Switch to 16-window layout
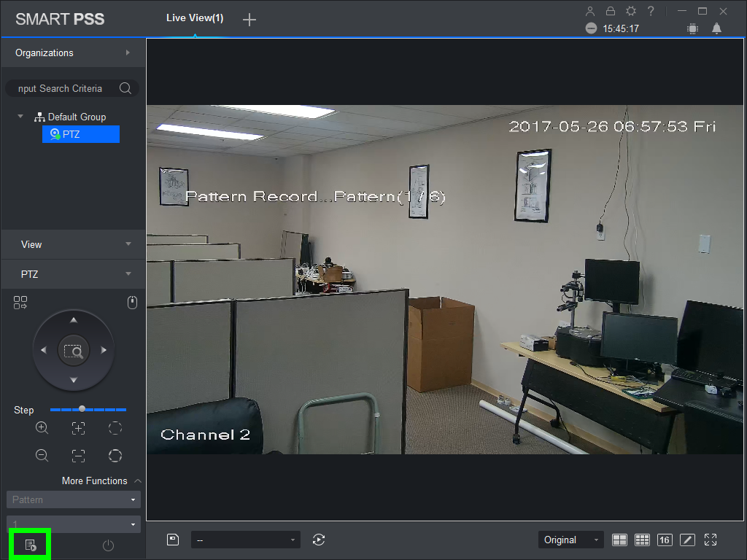The width and height of the screenshot is (747, 560). click(665, 540)
